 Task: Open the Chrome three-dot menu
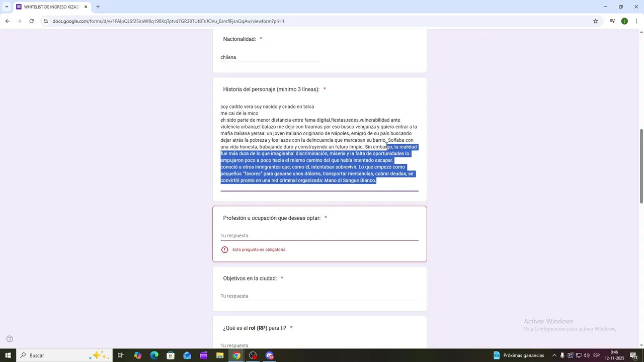[x=637, y=21]
